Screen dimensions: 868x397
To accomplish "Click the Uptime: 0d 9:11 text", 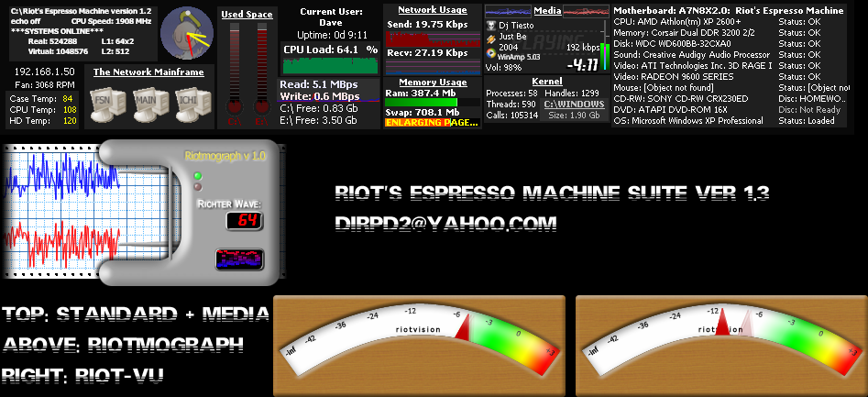I will tap(331, 34).
